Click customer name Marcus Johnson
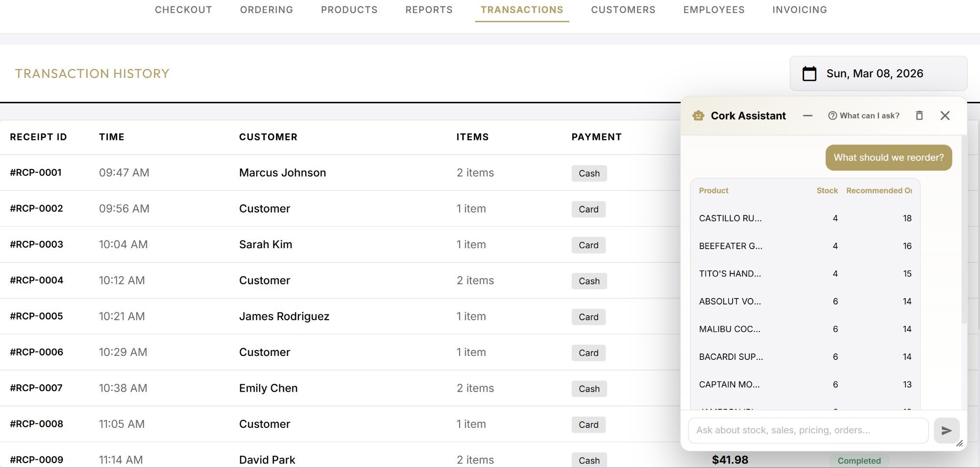980x468 pixels. pyautogui.click(x=282, y=172)
